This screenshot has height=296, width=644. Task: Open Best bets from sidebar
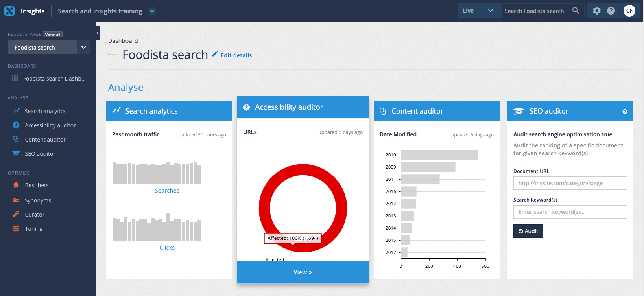[x=37, y=185]
